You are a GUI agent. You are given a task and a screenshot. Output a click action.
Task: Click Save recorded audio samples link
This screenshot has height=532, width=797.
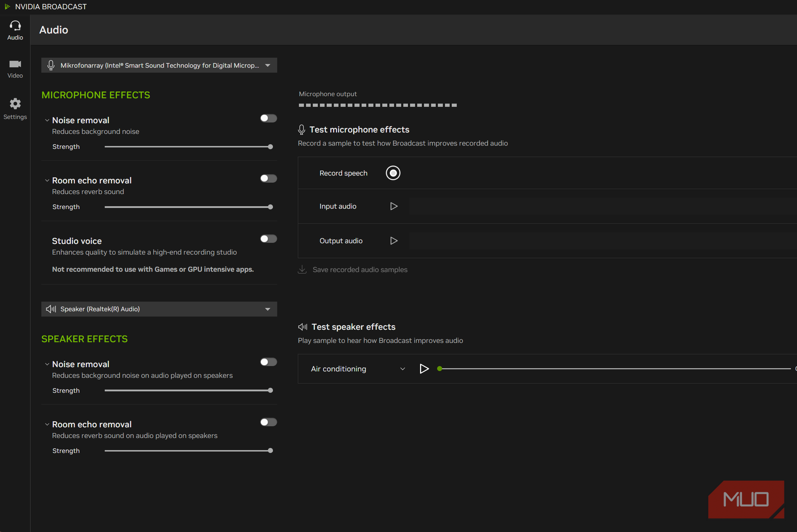click(x=360, y=270)
